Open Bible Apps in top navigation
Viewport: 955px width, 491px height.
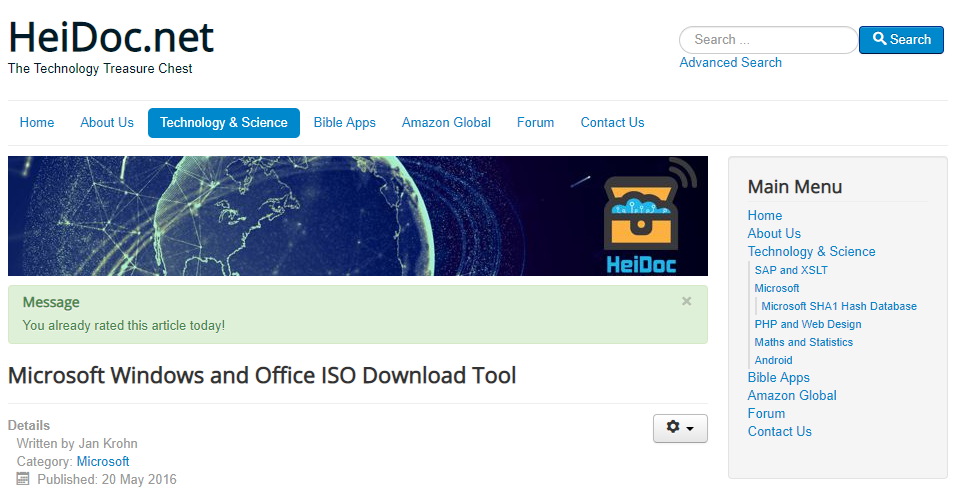coord(344,122)
